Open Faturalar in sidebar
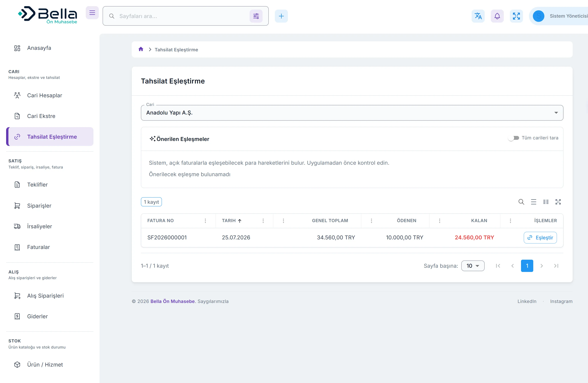The image size is (588, 383). pyautogui.click(x=50, y=247)
